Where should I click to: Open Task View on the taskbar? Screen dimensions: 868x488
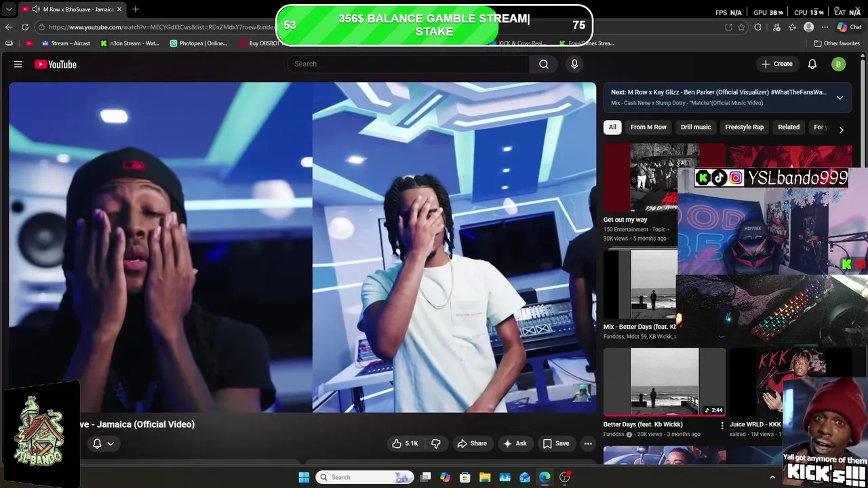point(425,477)
